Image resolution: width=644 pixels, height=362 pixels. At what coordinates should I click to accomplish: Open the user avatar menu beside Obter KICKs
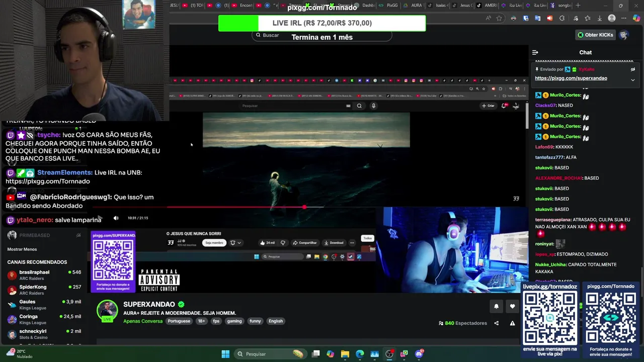click(624, 35)
